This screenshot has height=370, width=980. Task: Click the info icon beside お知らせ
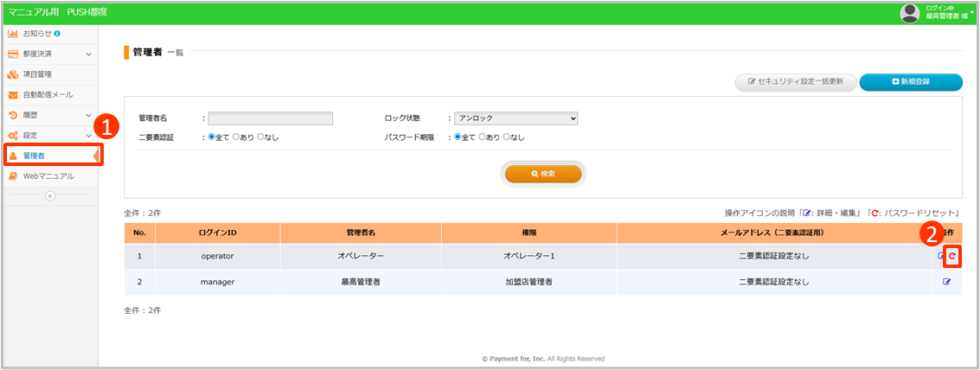tap(57, 34)
